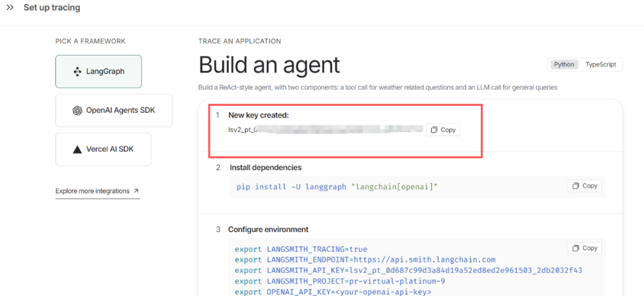Click the Configure environment step heading
644x296 pixels.
click(268, 229)
